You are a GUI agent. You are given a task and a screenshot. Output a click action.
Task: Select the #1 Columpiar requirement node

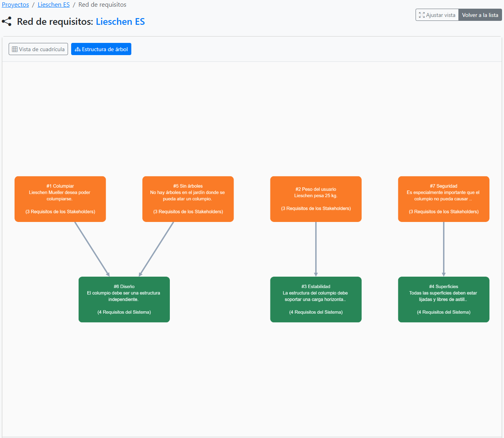pyautogui.click(x=60, y=199)
